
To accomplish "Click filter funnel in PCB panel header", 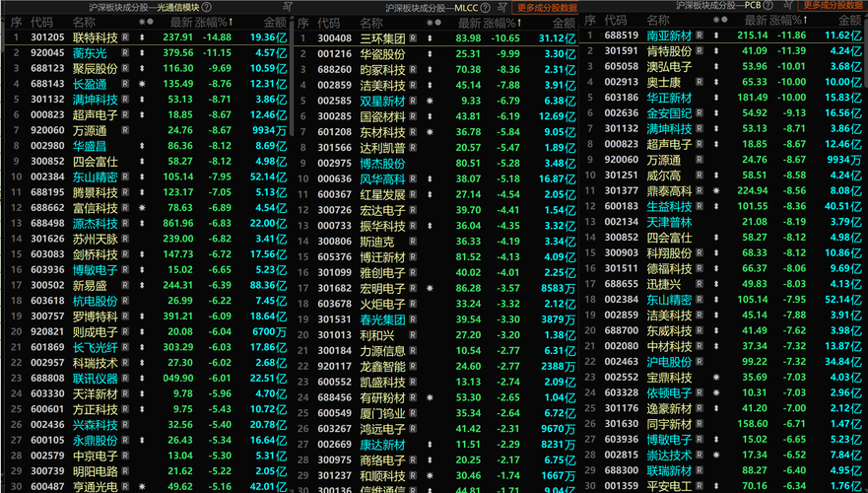I will (x=788, y=5).
